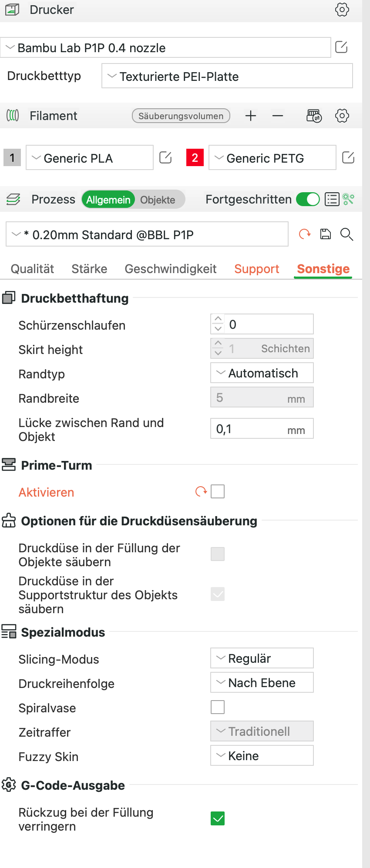Edit the Bambu Lab P1P printer preset
The image size is (370, 868).
341,47
